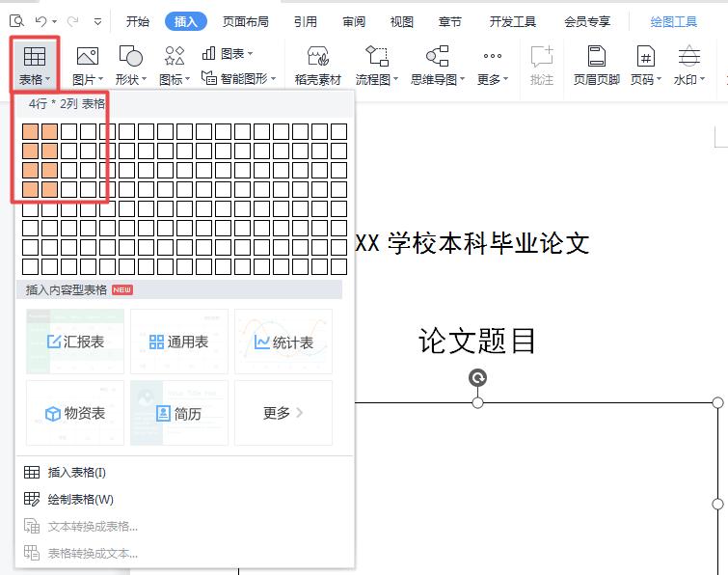Expand the 图表 dropdown arrow
The height and width of the screenshot is (575, 728).
[251, 54]
